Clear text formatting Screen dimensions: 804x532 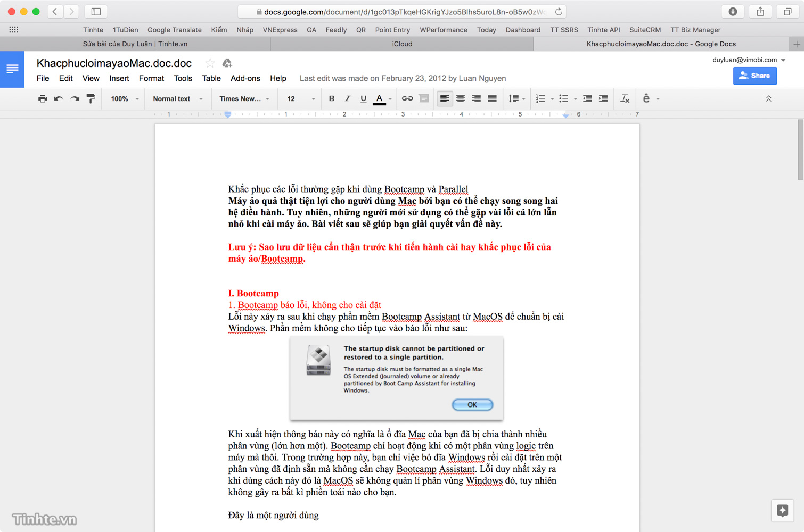(625, 98)
